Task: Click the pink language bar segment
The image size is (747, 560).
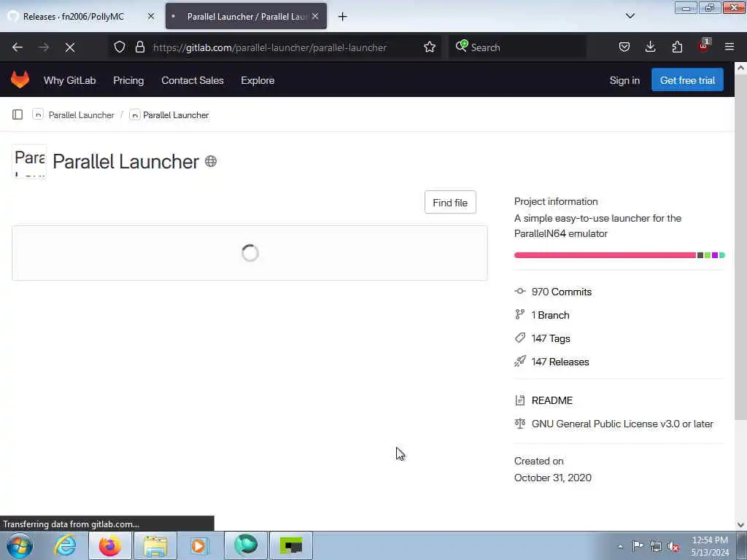Action: coord(605,255)
